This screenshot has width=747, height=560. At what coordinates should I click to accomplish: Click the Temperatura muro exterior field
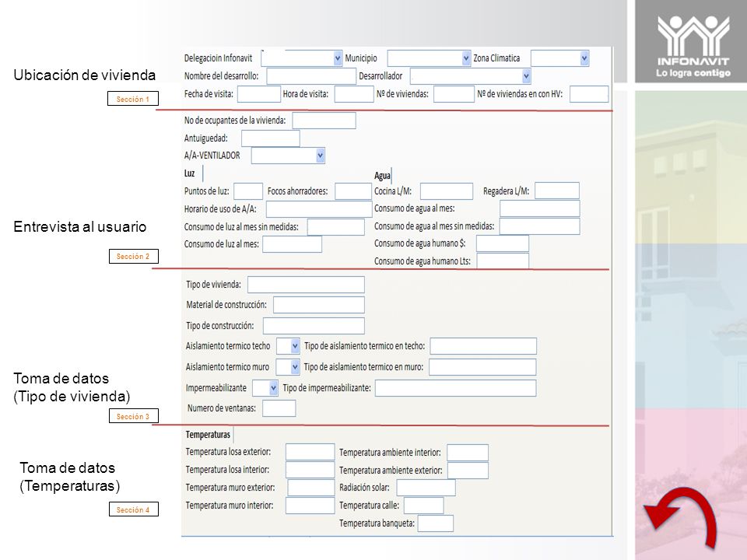pyautogui.click(x=311, y=488)
